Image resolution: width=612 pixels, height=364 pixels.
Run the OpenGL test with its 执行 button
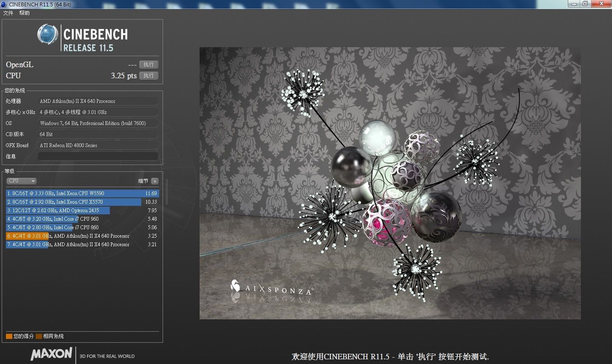tap(149, 65)
